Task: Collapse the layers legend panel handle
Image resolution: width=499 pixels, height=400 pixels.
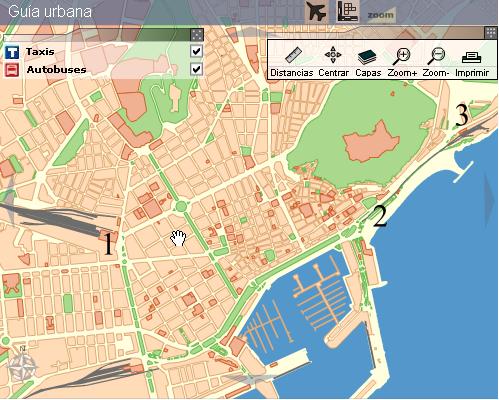Action: [x=197, y=34]
